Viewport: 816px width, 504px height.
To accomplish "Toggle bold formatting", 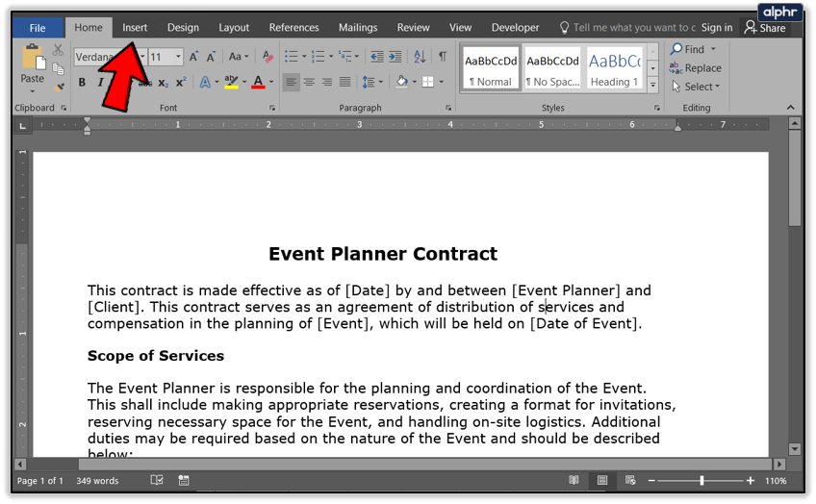I will click(x=82, y=82).
